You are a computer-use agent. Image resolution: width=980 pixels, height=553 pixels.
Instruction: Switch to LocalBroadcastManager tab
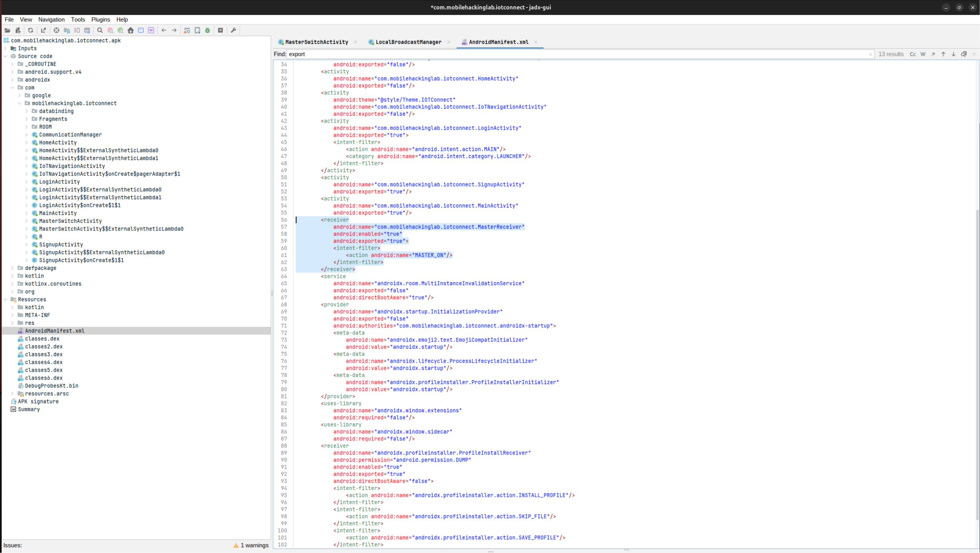coord(408,42)
